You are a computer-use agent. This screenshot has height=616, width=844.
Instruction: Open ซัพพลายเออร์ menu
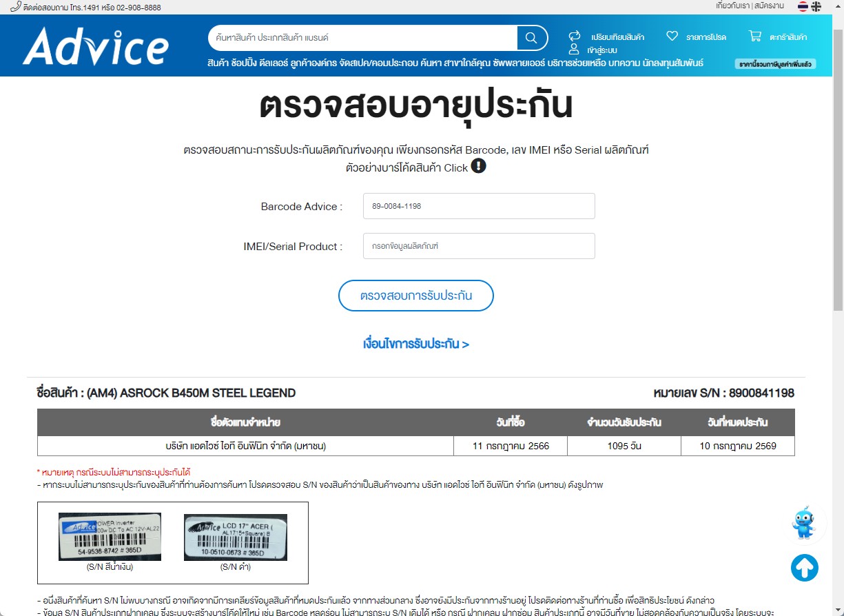[519, 63]
